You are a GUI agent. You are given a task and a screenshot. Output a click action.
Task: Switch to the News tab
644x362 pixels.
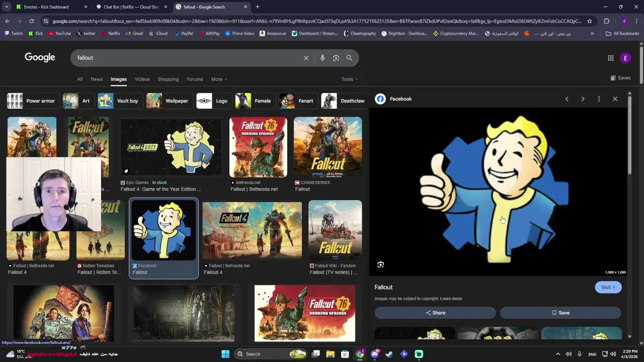97,79
